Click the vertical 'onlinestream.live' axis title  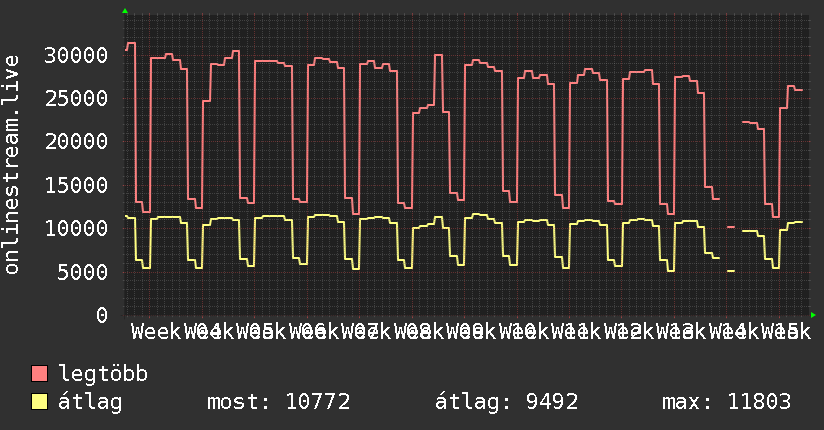point(11,165)
